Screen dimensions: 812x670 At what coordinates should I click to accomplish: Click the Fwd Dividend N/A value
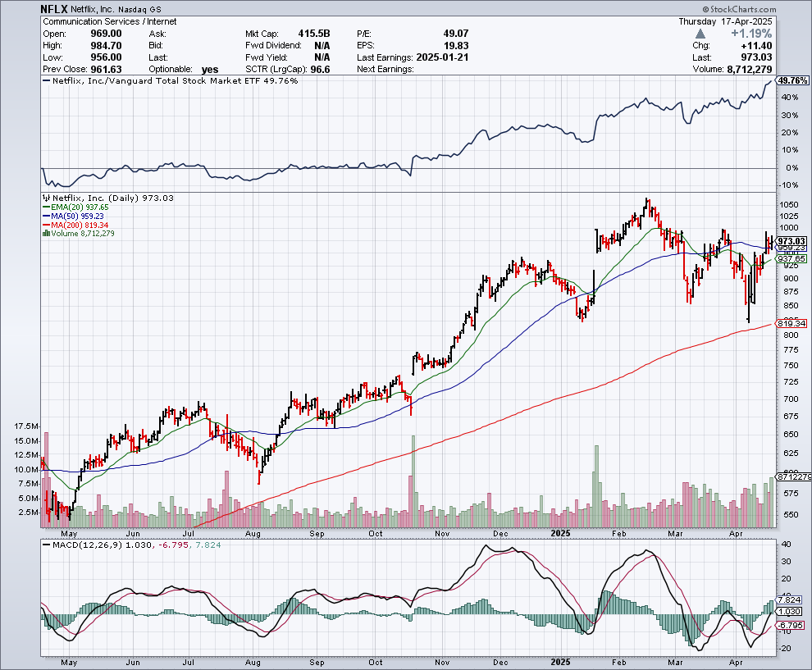(x=322, y=46)
